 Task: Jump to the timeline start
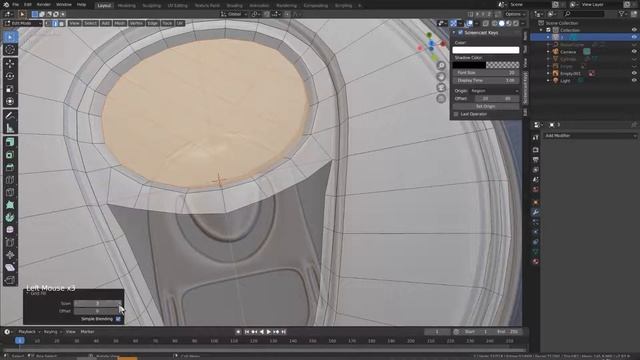(247, 332)
